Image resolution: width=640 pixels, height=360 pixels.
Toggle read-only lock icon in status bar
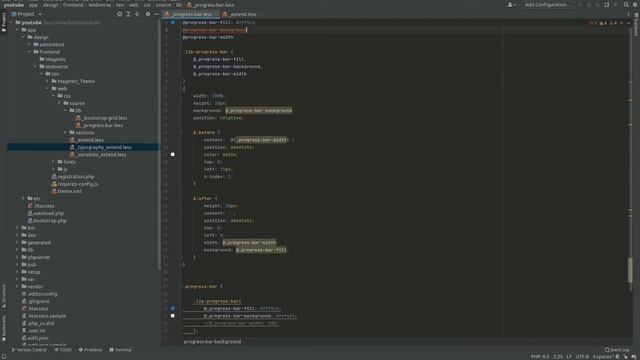click(x=618, y=357)
